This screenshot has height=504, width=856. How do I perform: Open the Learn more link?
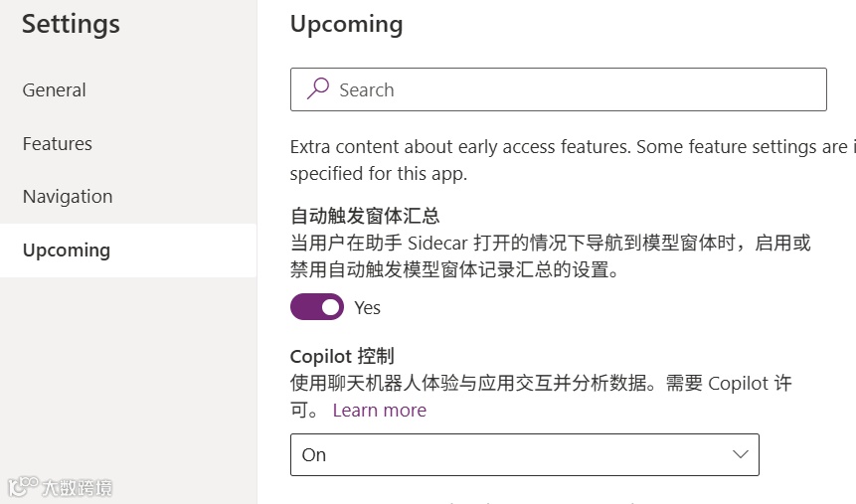tap(379, 411)
